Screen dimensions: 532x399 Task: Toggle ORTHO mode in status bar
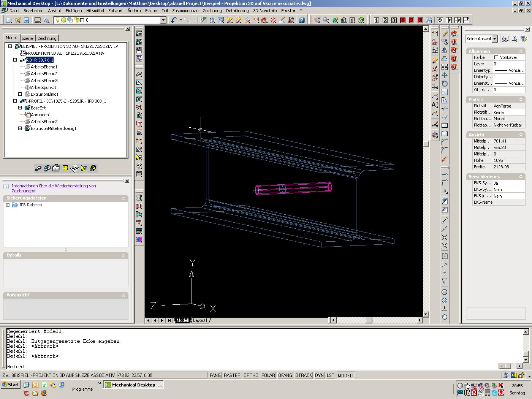[251, 375]
